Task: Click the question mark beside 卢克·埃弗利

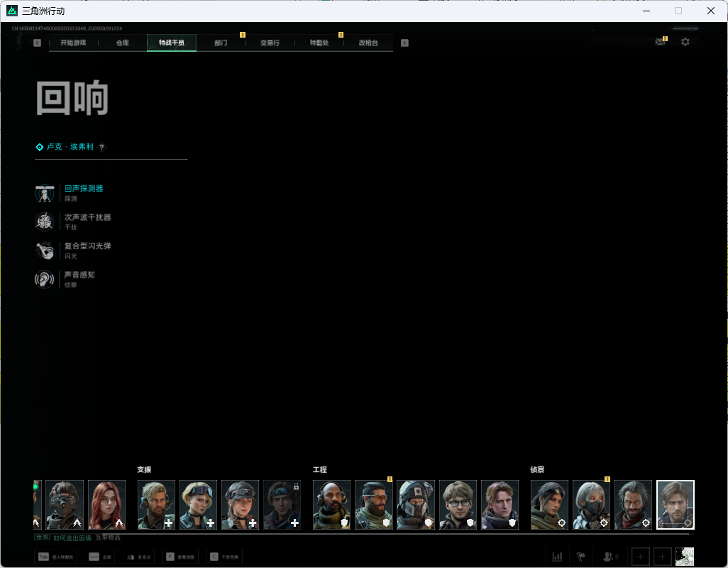Action: coord(101,147)
